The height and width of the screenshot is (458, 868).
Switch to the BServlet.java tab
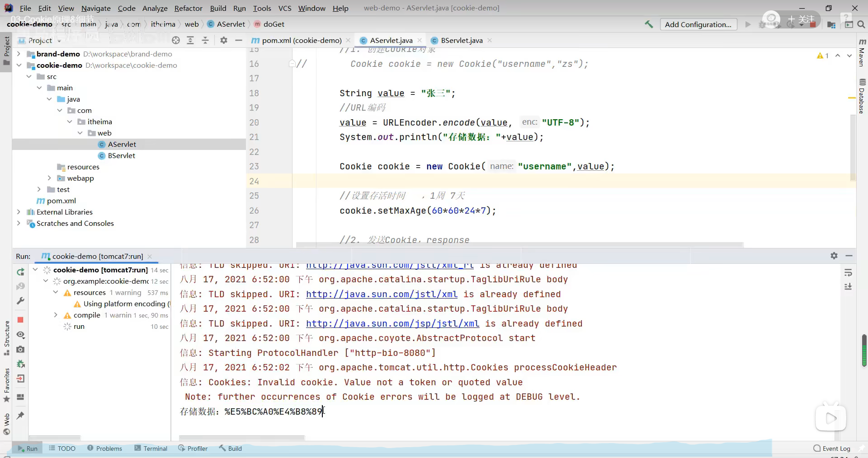point(461,41)
